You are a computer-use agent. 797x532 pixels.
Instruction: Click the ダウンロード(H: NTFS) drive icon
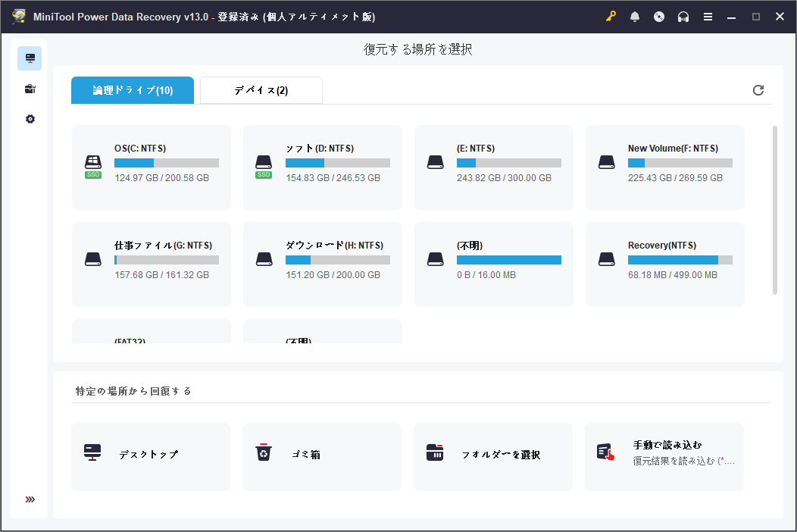pyautogui.click(x=264, y=259)
